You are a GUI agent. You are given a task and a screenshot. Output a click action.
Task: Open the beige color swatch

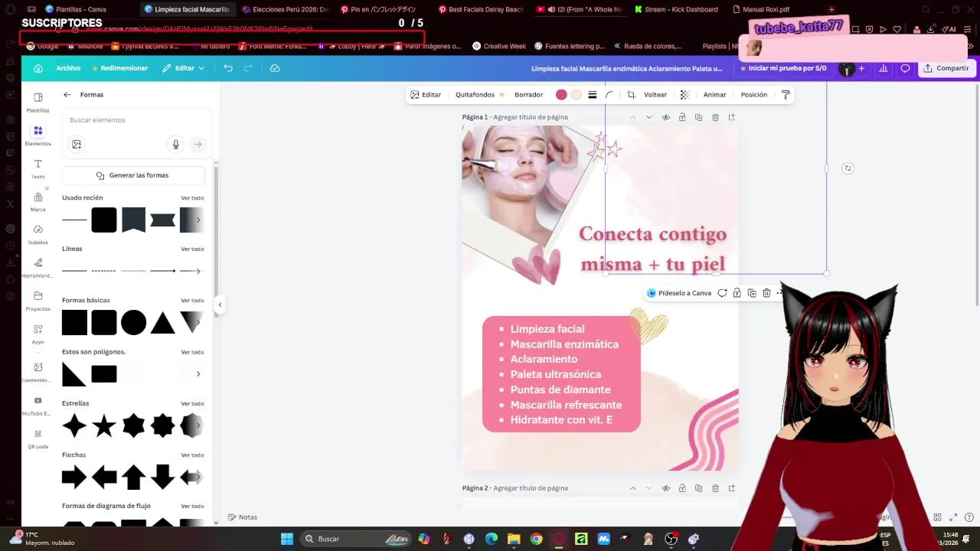[577, 95]
